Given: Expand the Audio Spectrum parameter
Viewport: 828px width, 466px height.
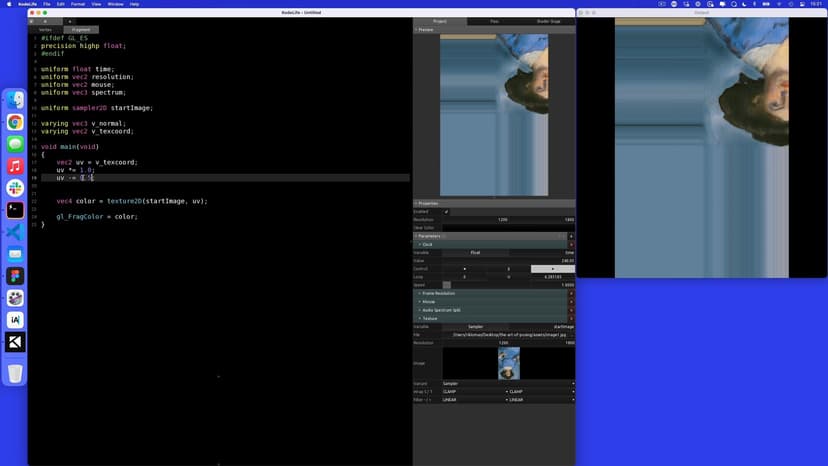Looking at the screenshot, I should [420, 310].
